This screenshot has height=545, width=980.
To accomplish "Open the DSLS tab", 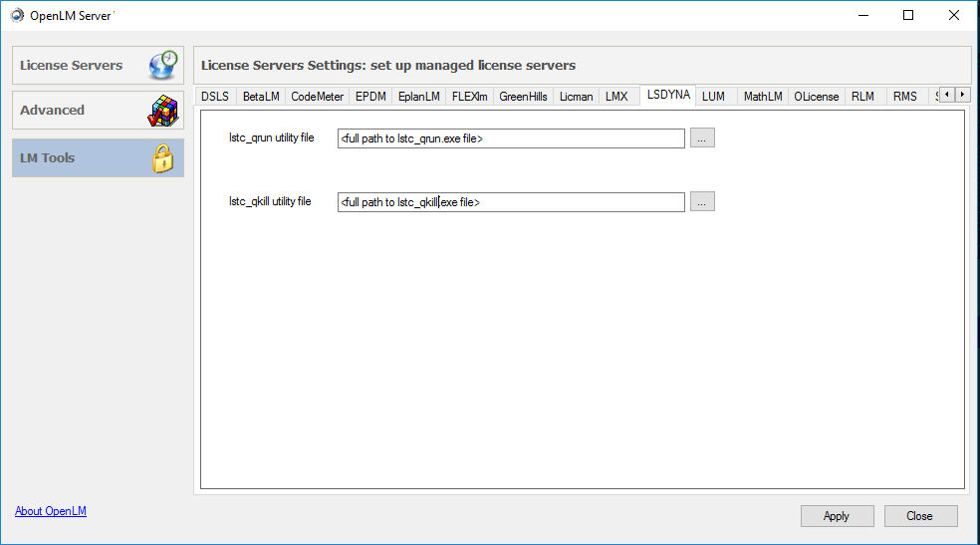I will click(x=214, y=97).
